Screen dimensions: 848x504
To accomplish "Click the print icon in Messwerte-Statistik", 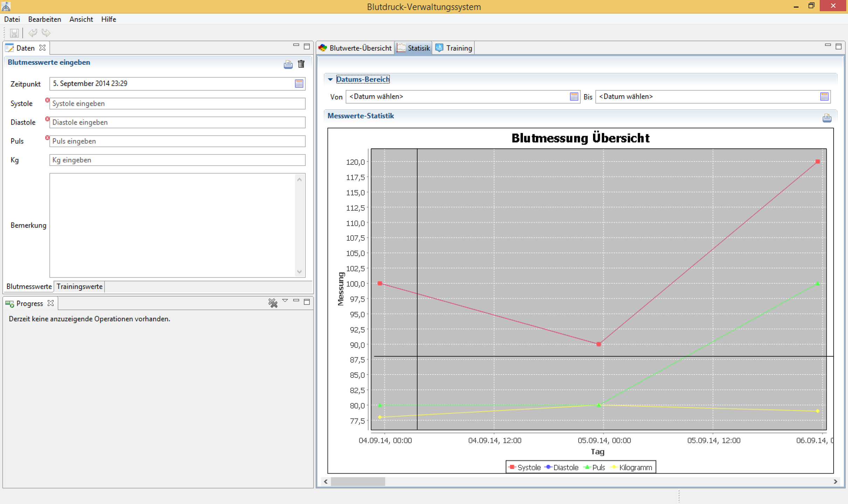I will [827, 118].
